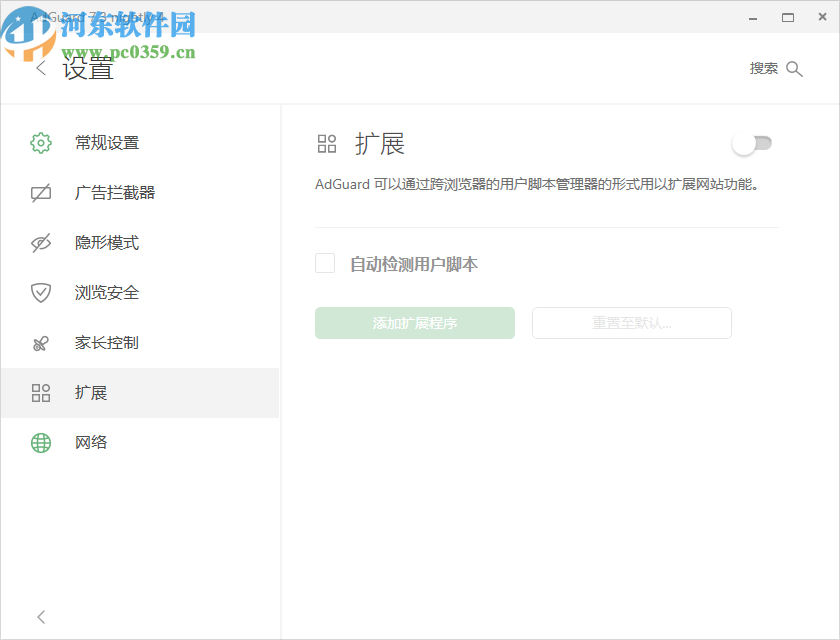Select the 常规设置 gear icon

pyautogui.click(x=40, y=142)
